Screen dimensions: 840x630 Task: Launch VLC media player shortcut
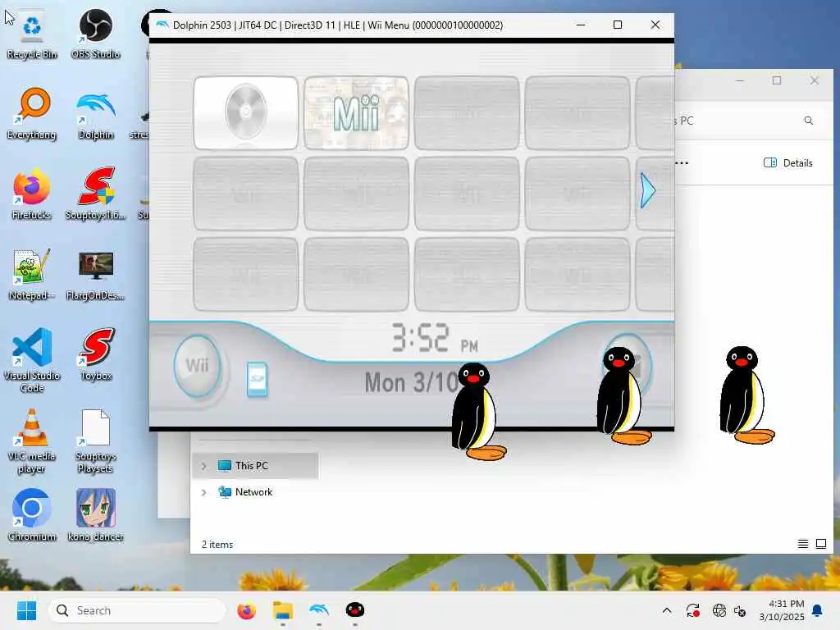click(x=32, y=441)
